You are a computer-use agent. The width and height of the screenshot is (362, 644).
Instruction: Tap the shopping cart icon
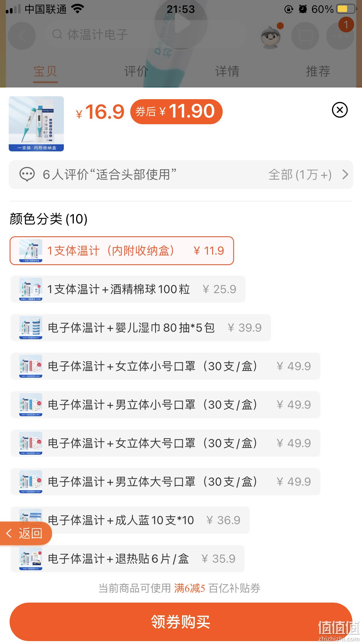(x=305, y=36)
